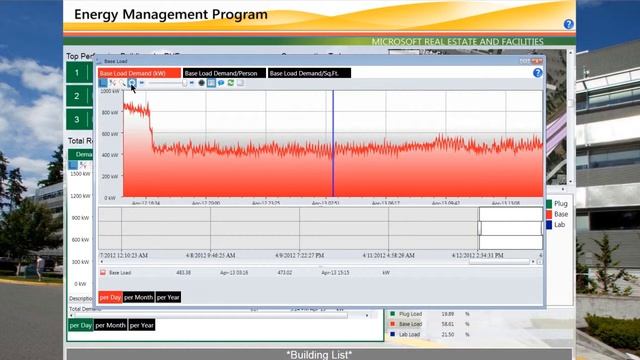This screenshot has height=360, width=640.
Task: Switch to Base Load Demand (kW) tab
Action: pos(139,73)
